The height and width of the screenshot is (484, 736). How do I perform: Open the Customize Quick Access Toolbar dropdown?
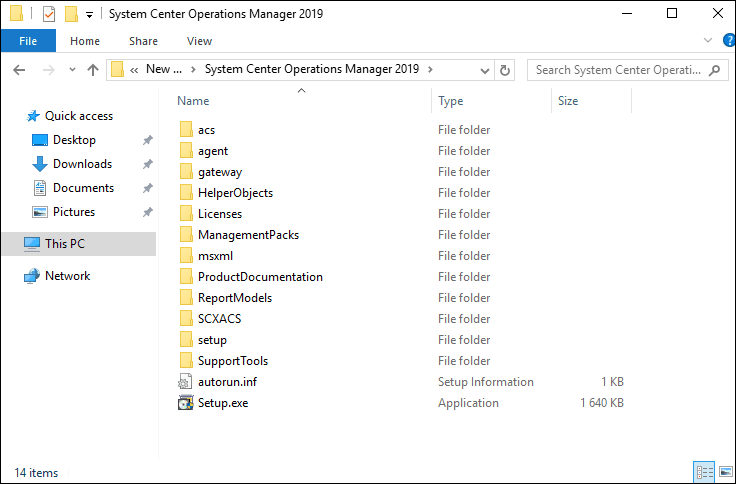tap(89, 15)
